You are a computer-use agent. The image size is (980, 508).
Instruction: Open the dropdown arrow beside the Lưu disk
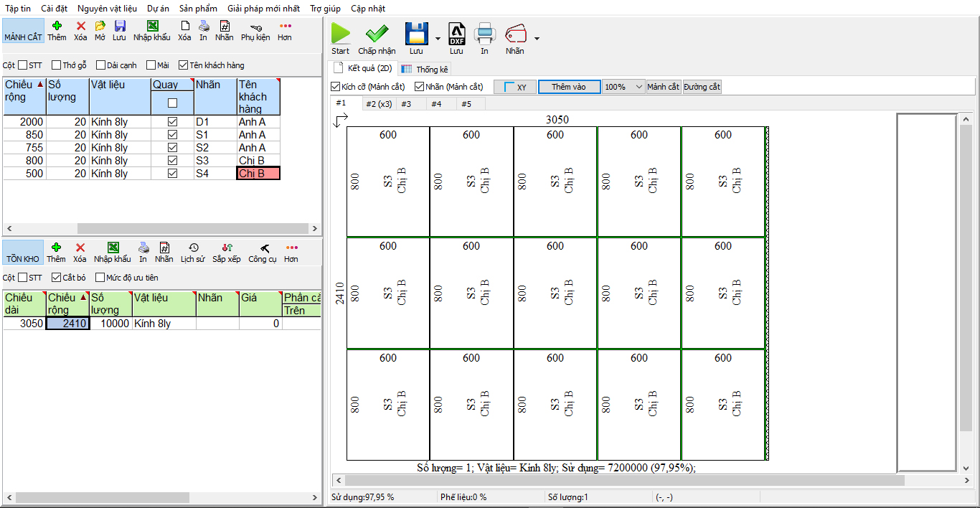click(437, 38)
